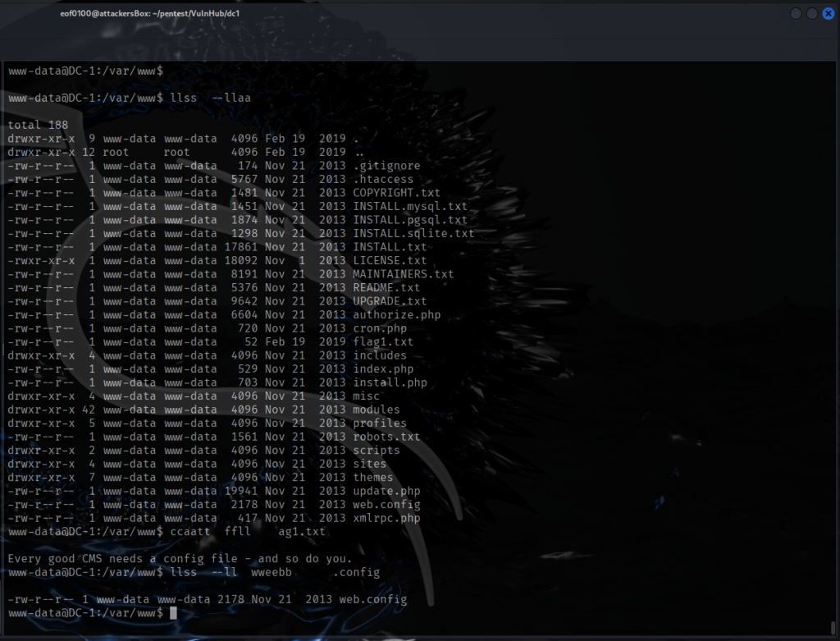Click the INSTALL.mysql.txt filename
Screen dimensions: 840x641
(410, 206)
